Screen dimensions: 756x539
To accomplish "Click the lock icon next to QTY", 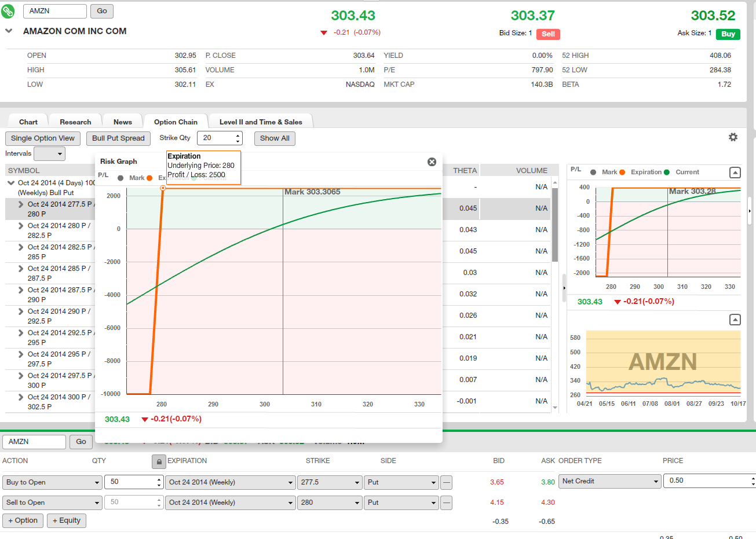I will (158, 461).
